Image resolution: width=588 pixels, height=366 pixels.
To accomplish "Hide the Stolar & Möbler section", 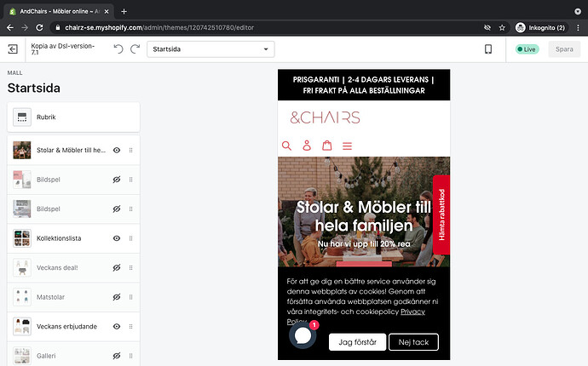I will tap(117, 150).
